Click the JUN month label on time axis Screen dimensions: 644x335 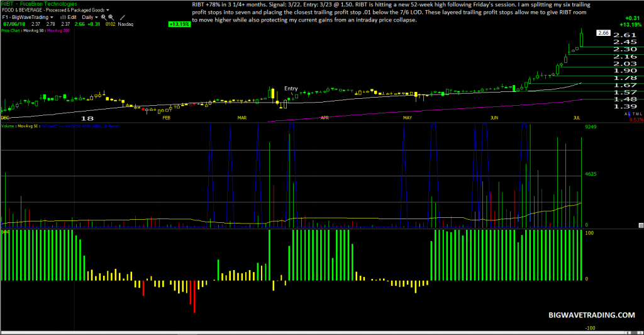pos(494,118)
